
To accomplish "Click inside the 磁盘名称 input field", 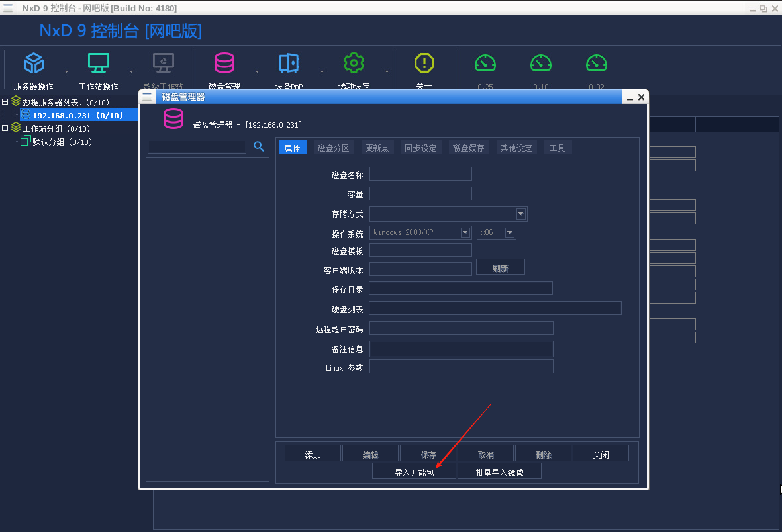I will 420,173.
